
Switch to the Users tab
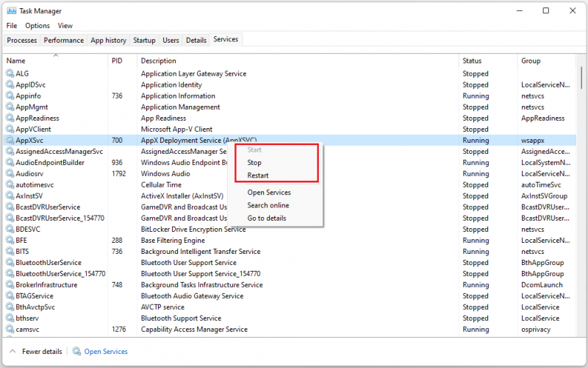(x=171, y=40)
